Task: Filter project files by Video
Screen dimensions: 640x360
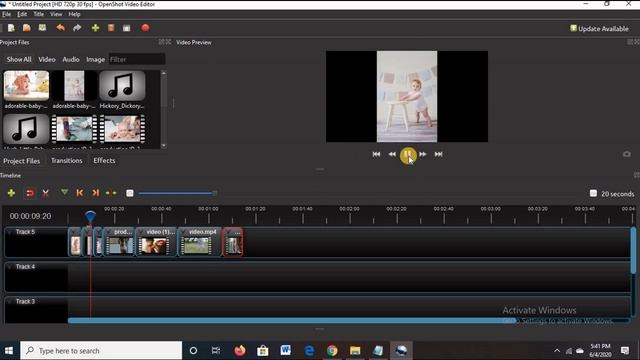Action: click(47, 60)
